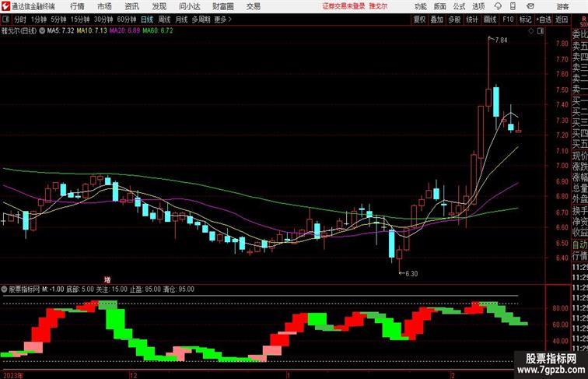This screenshot has height=379, width=588.
Task: Open the 资讯 menu
Action: [131, 6]
